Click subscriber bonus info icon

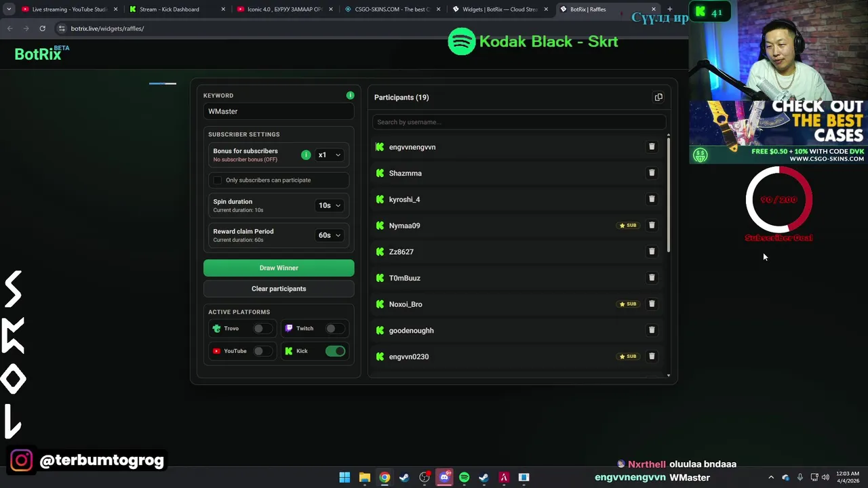coord(306,155)
